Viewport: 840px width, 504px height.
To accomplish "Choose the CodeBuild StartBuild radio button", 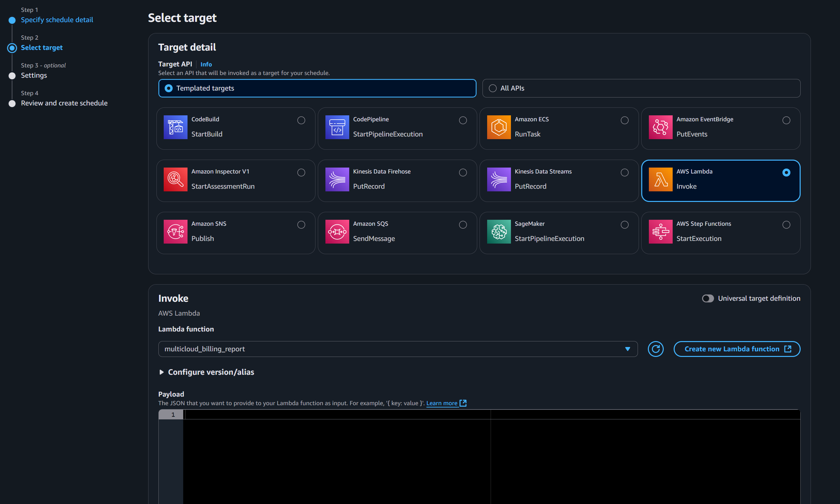I will [301, 120].
